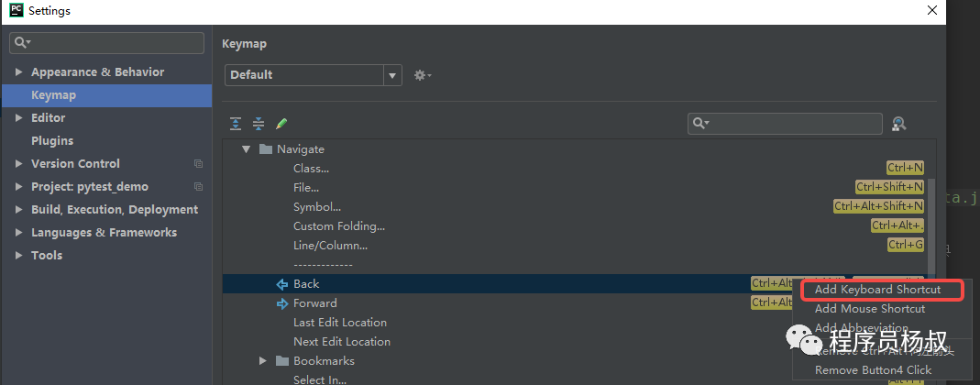Open the Plugins settings page

52,141
